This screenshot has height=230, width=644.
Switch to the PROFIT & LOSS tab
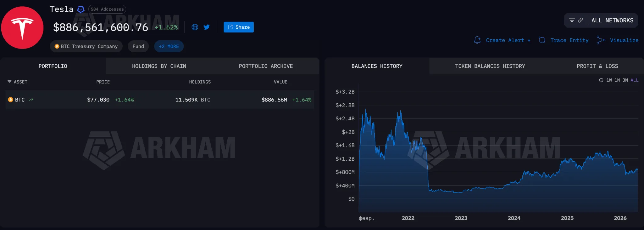(x=597, y=66)
